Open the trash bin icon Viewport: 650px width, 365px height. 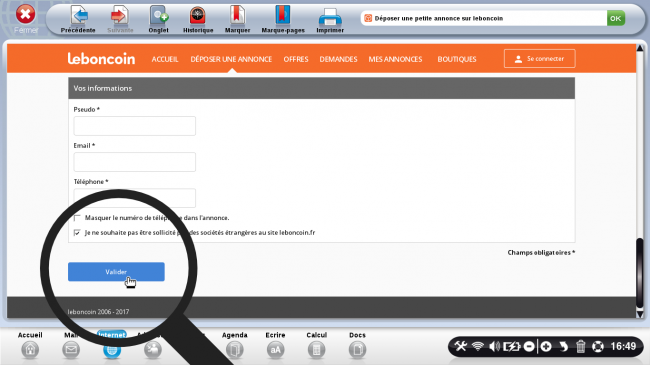click(x=580, y=346)
